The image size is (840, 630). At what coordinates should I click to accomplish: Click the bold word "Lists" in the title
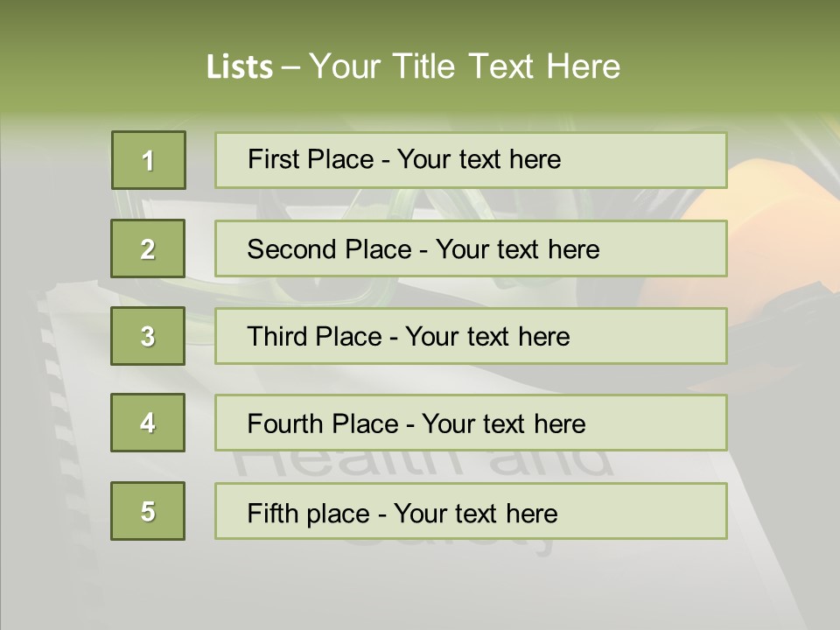(x=239, y=66)
